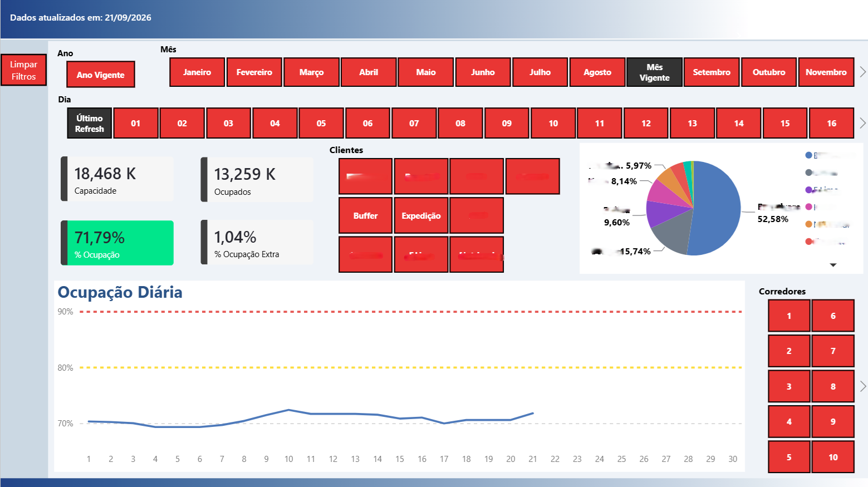Screen dimensions: 868x487
Task: Show more months with the right chevron
Action: point(862,72)
